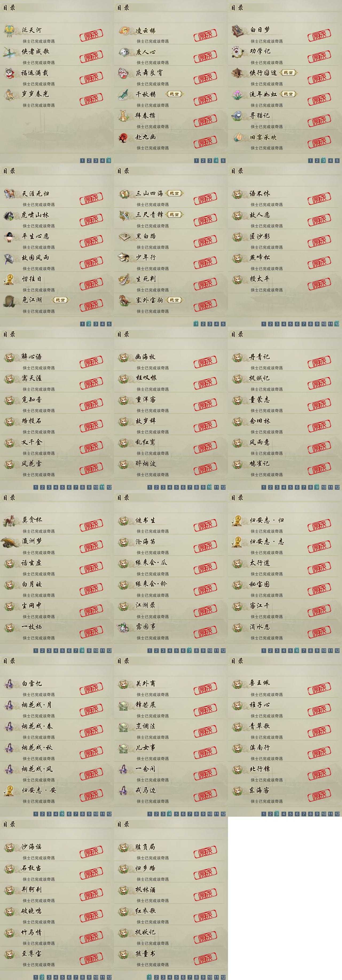
Task: Open the cat icon next to 寻猫记
Action: (x=237, y=116)
